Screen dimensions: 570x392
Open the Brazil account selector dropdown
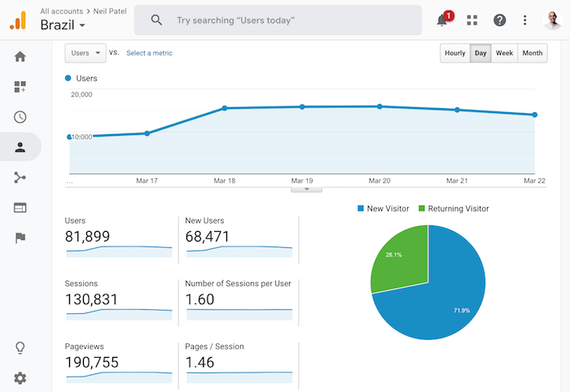point(64,25)
